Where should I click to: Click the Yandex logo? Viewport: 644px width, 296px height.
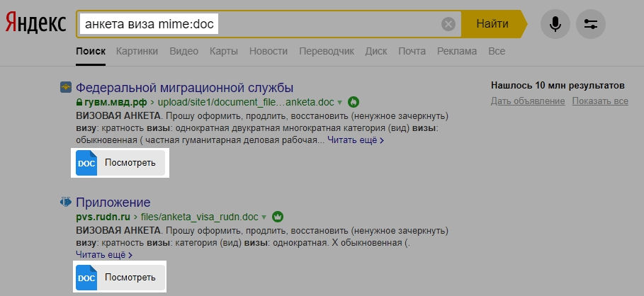coord(35,24)
